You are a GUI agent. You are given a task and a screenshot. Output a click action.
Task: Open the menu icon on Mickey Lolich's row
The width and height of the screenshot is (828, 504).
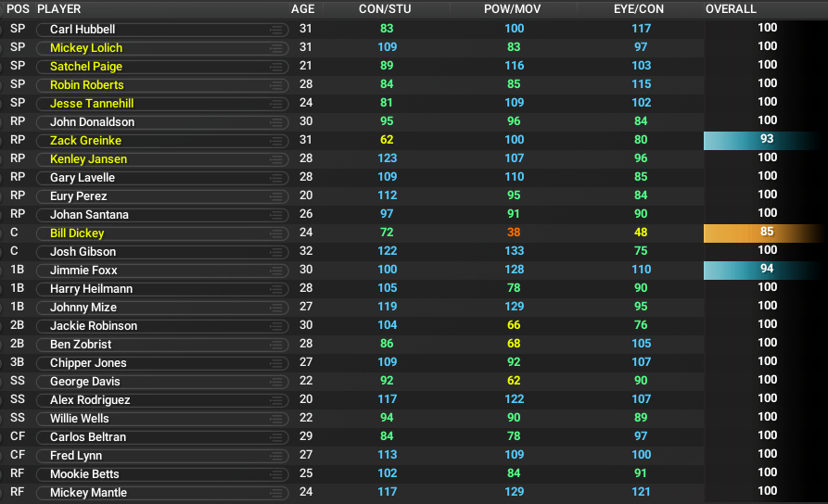(276, 48)
